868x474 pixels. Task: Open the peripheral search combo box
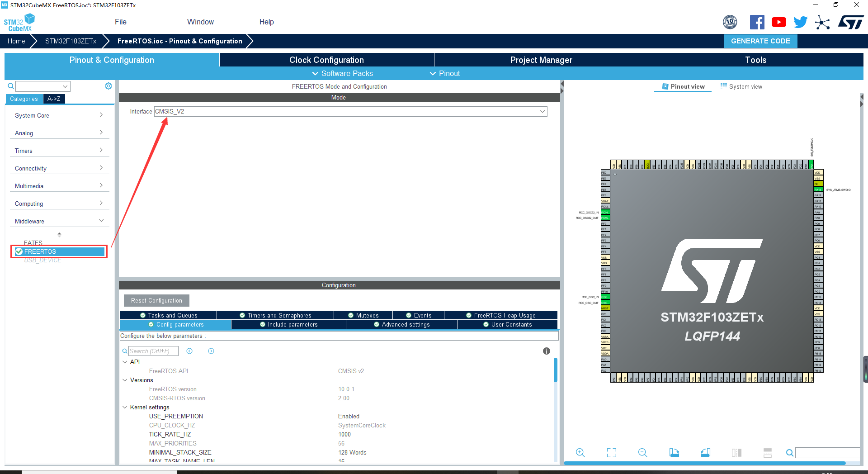43,86
